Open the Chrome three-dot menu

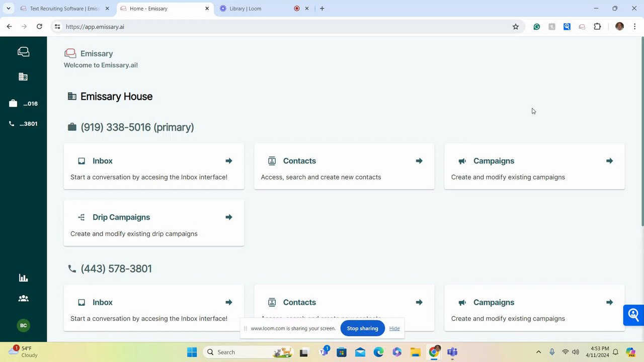tap(635, 27)
